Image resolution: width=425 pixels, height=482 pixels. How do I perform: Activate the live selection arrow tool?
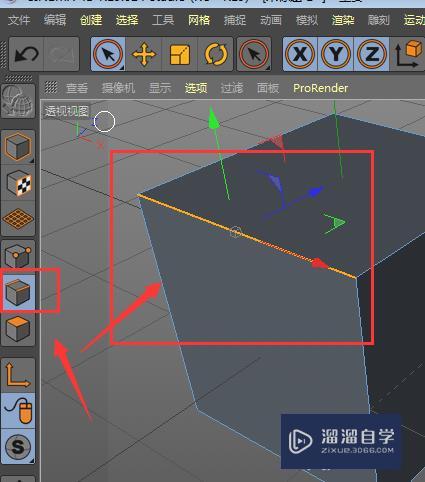108,54
